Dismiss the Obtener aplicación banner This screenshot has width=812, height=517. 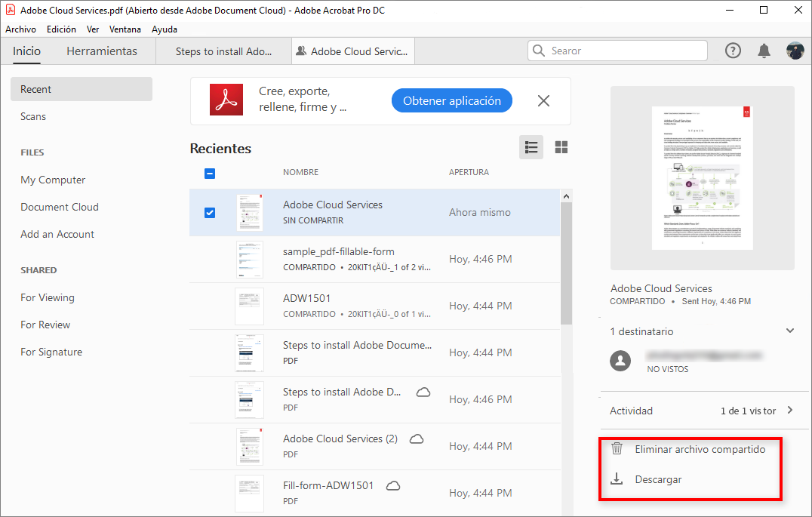pyautogui.click(x=544, y=100)
